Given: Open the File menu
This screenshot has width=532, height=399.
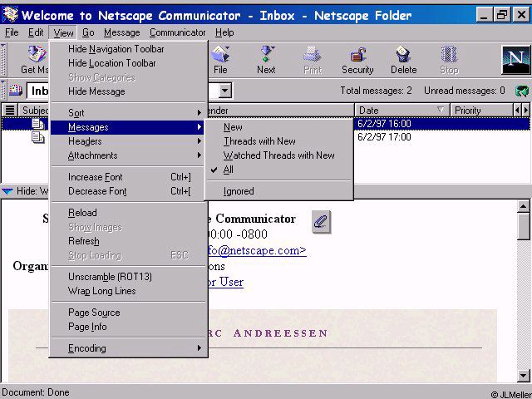Looking at the screenshot, I should click(x=12, y=32).
